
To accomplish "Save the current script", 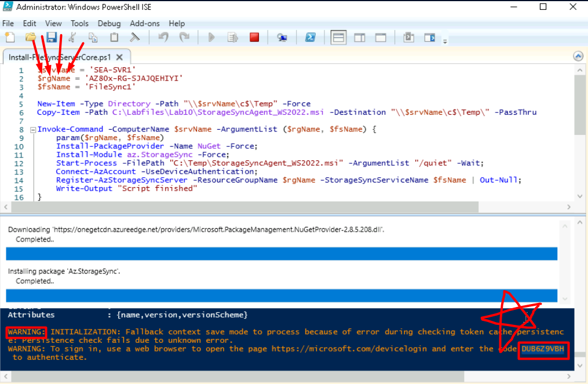I will pyautogui.click(x=52, y=37).
